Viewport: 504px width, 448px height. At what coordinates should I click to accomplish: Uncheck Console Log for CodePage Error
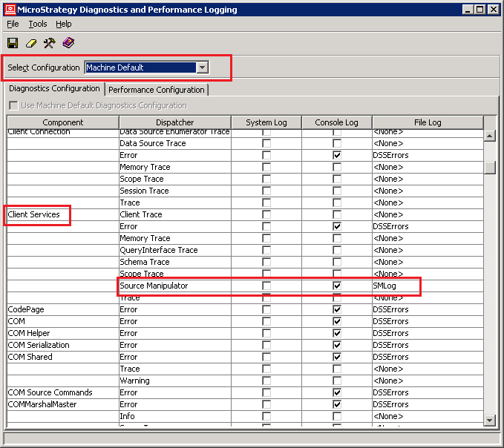(337, 309)
